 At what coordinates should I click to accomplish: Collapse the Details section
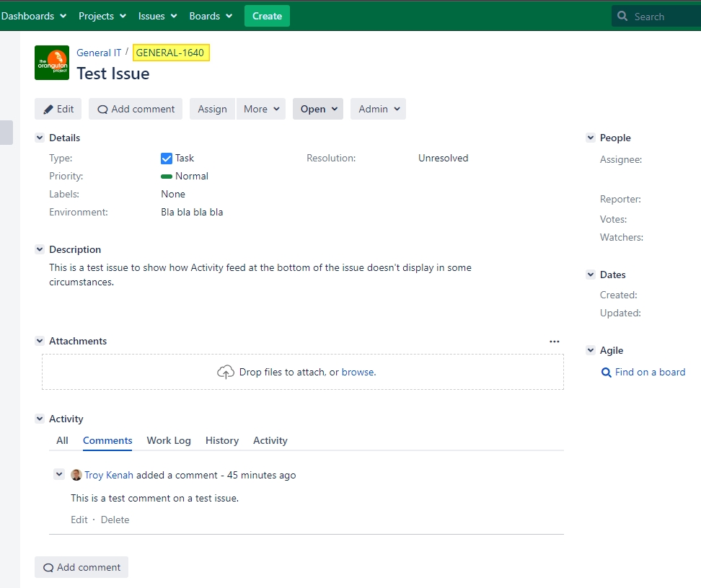click(40, 138)
